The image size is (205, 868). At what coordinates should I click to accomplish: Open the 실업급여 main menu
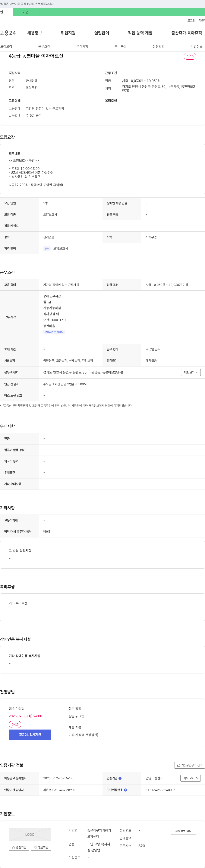(102, 33)
